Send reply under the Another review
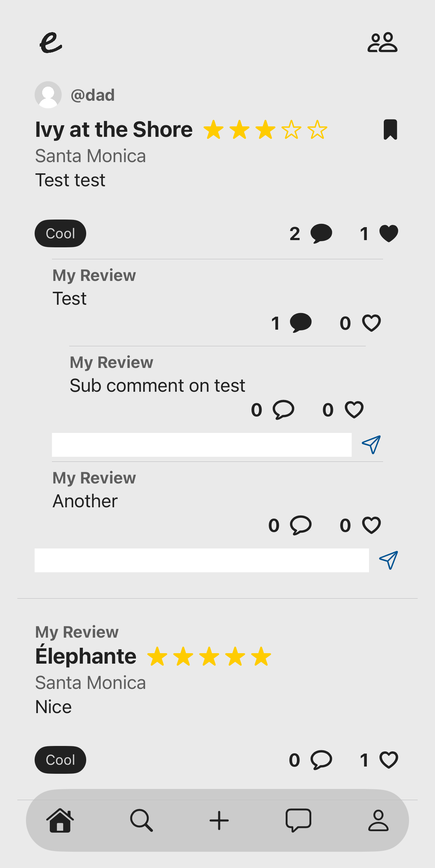 click(x=388, y=560)
